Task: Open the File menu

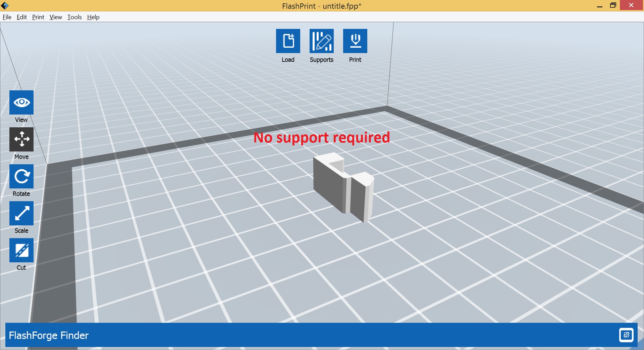Action: [x=7, y=17]
